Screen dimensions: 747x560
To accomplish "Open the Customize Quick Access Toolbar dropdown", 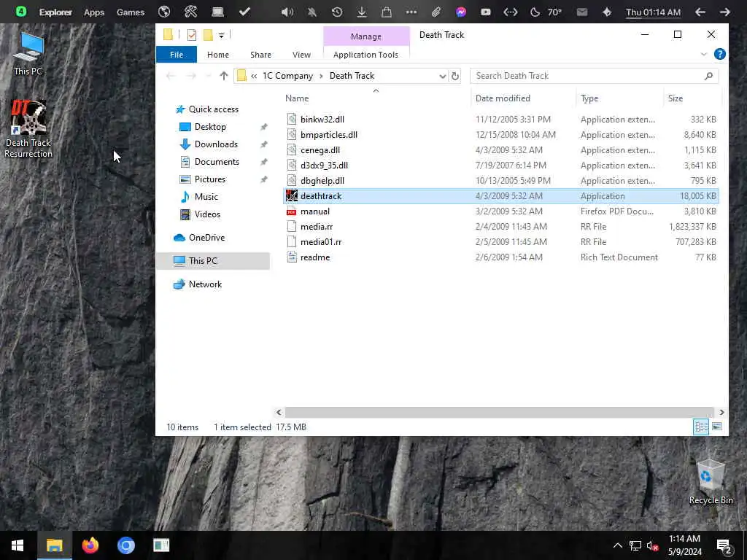I will pos(221,35).
